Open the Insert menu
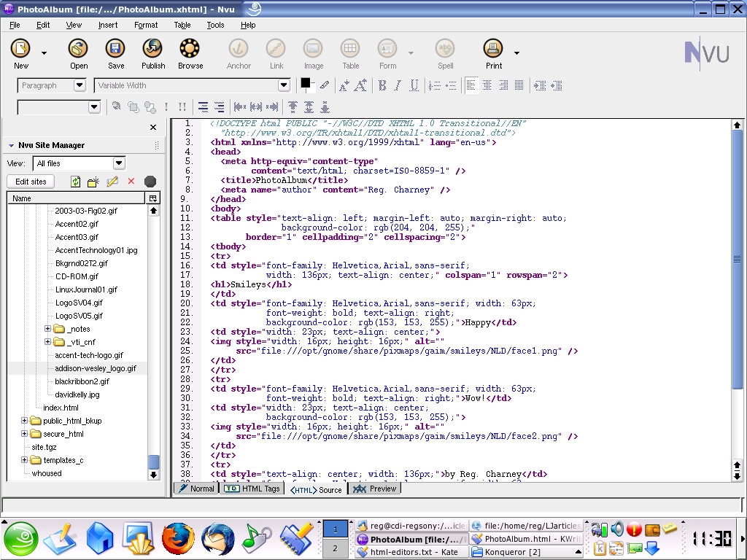The height and width of the screenshot is (560, 747). coord(108,25)
